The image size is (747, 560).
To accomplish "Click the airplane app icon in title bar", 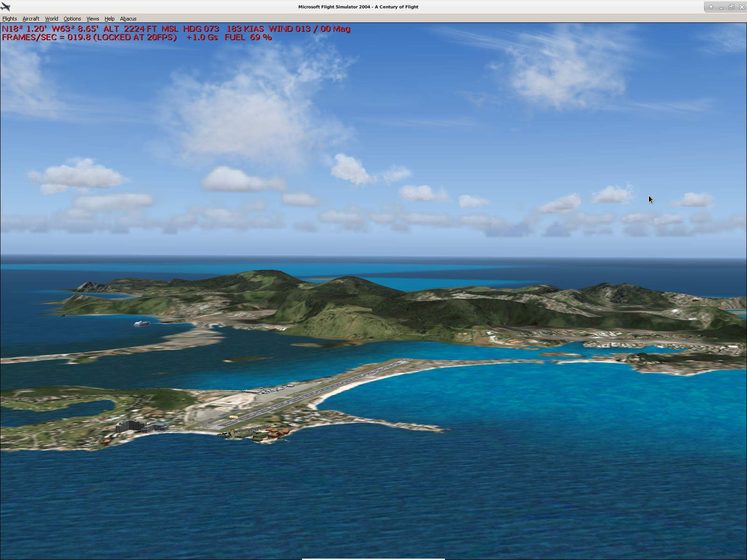I will tap(6, 7).
